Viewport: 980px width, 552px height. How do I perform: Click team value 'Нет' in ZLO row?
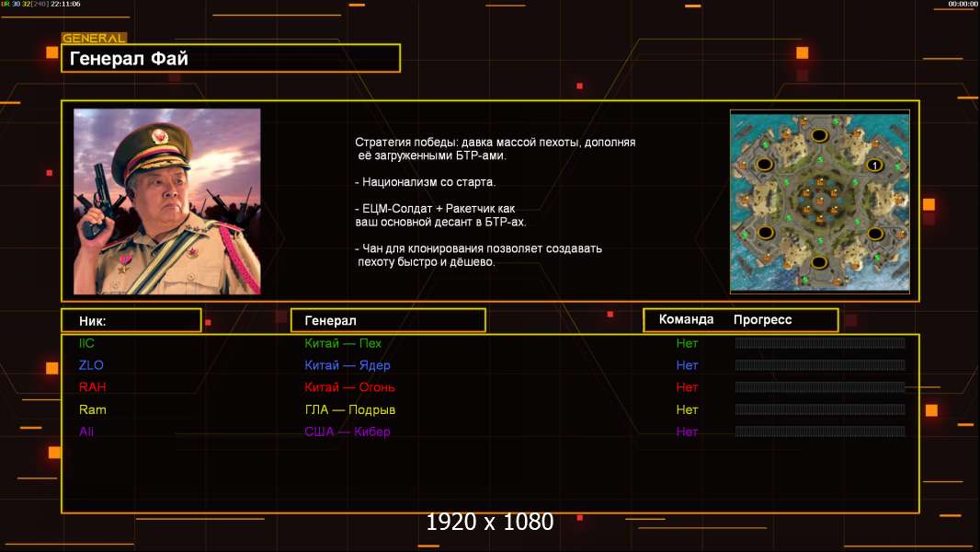[x=687, y=365]
